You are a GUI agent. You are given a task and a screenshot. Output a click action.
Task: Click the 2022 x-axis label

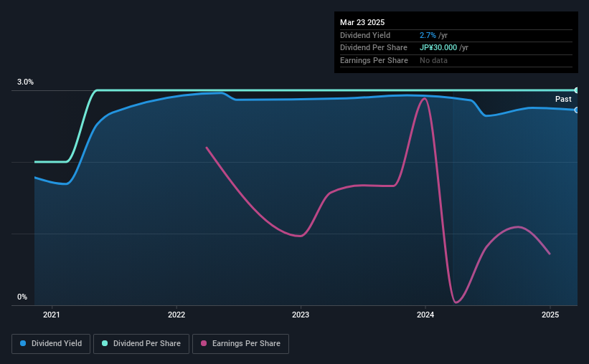pos(176,315)
